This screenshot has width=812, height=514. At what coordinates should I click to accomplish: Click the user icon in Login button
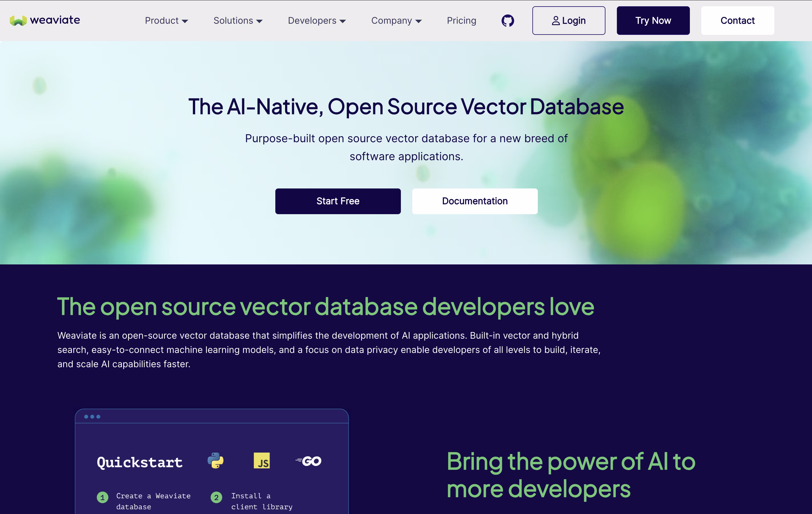(x=556, y=21)
